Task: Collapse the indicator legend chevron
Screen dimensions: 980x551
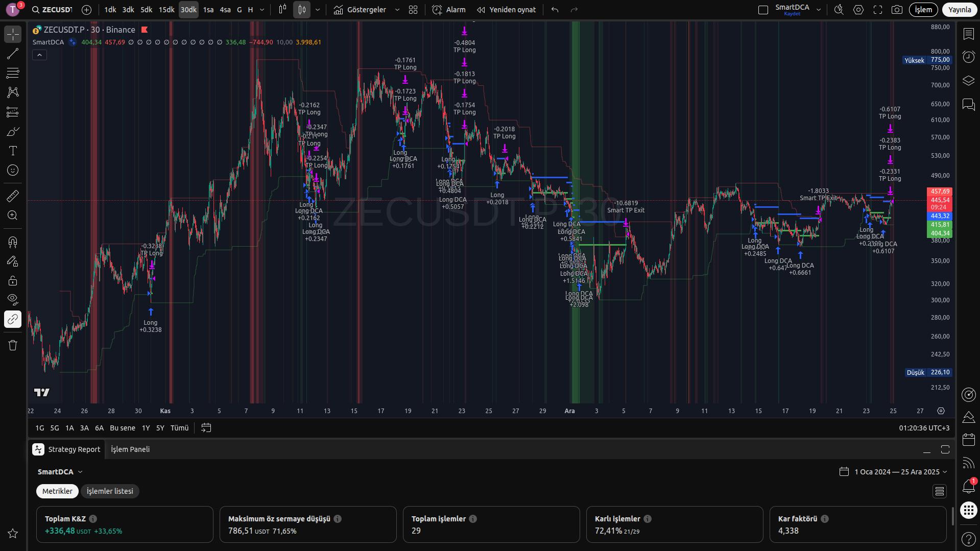Action: 39,55
